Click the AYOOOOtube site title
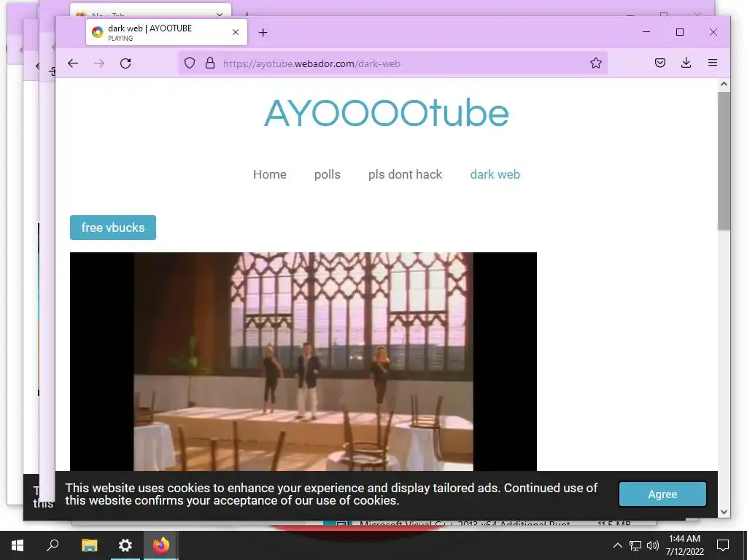 pyautogui.click(x=387, y=113)
